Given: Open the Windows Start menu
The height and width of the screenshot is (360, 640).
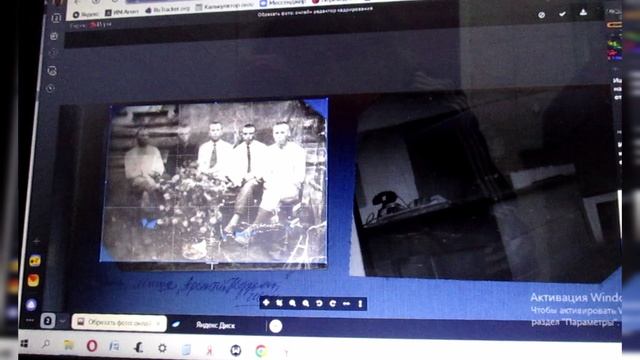Looking at the screenshot, I should 24,344.
